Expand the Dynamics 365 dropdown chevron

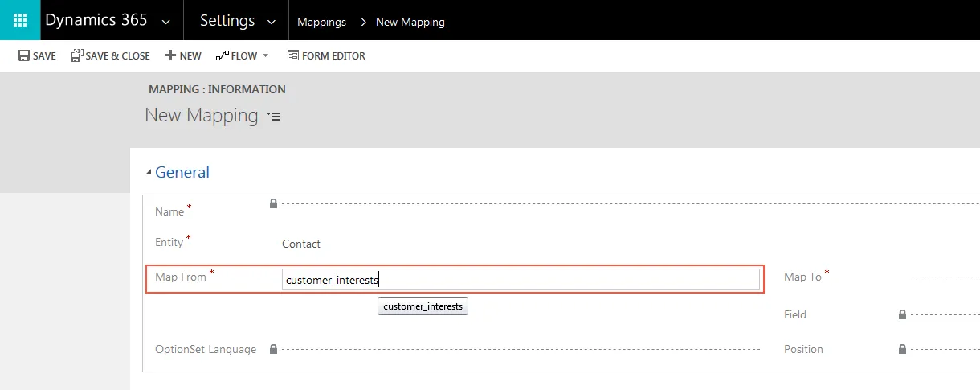pos(165,22)
